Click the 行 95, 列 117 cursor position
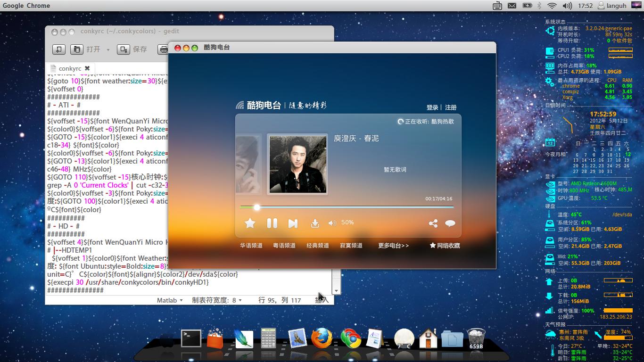This screenshot has width=644, height=362. click(x=280, y=300)
